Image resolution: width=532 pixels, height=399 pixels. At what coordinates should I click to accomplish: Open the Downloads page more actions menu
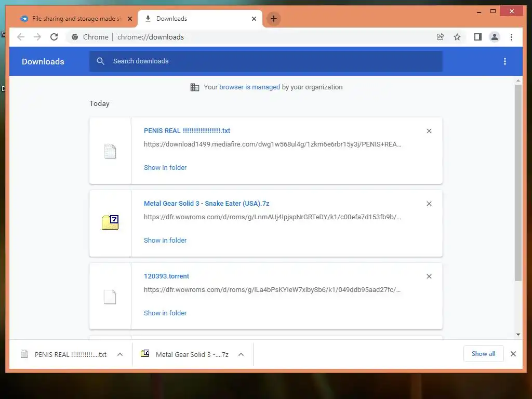click(505, 61)
